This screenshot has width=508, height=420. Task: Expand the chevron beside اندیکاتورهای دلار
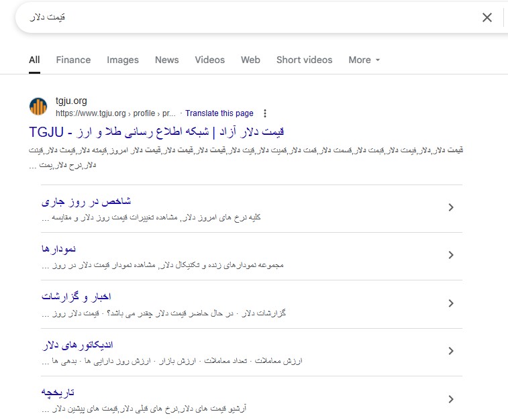(x=451, y=351)
